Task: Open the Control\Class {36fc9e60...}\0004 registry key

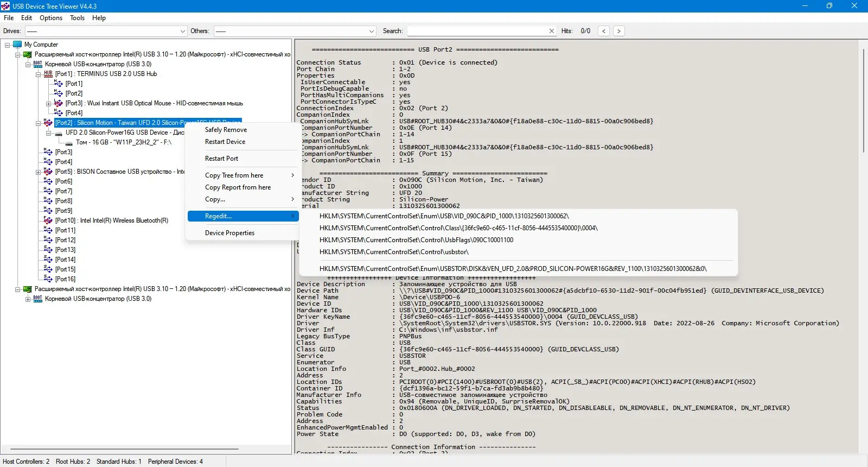Action: 518,228
